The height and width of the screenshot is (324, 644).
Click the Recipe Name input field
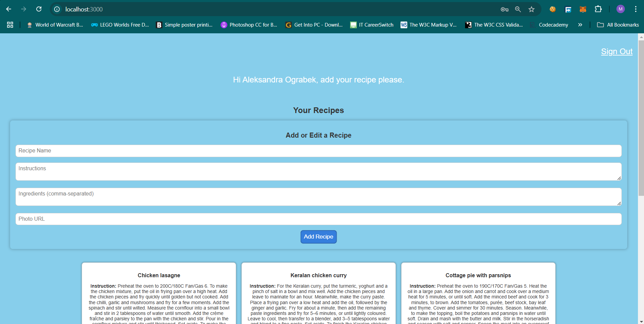coord(318,151)
